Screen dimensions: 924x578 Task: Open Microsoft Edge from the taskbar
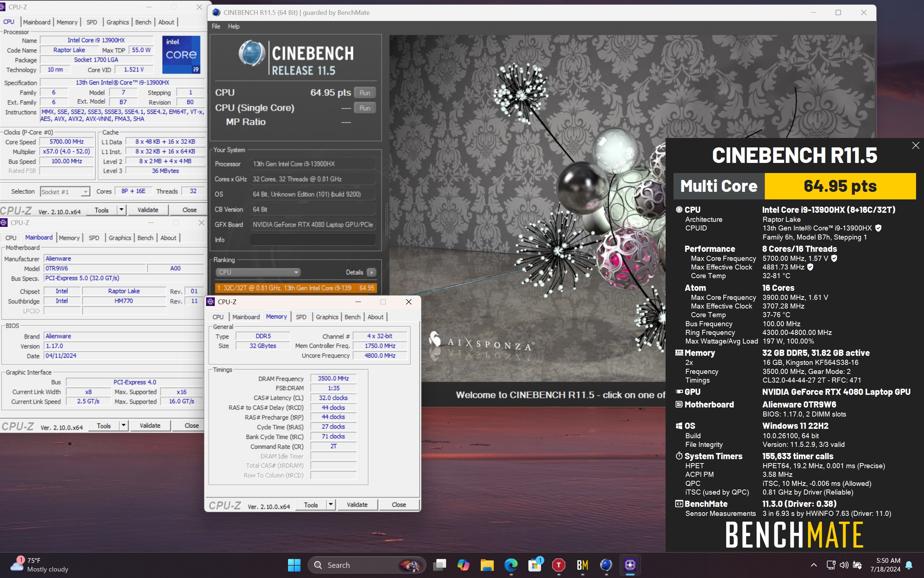coord(511,565)
